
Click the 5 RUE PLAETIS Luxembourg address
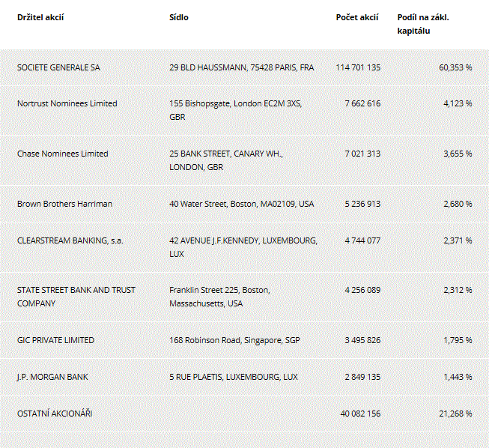[x=234, y=377]
